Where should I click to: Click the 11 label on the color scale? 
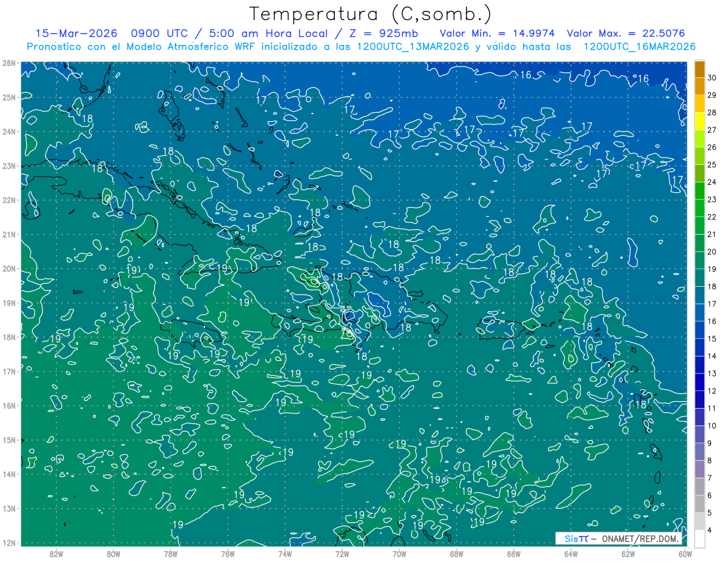(x=712, y=408)
